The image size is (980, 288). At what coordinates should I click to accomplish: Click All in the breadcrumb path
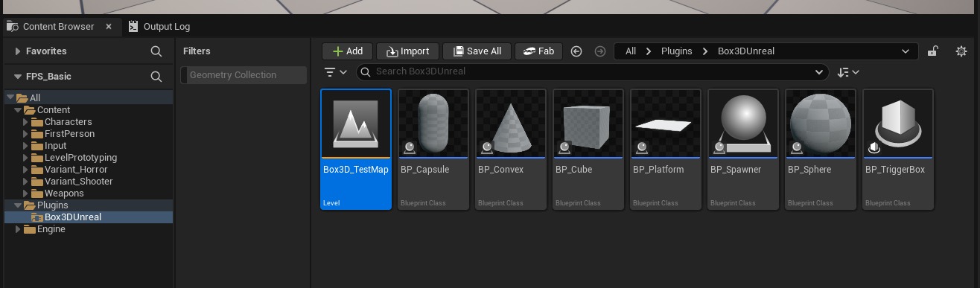pos(631,51)
